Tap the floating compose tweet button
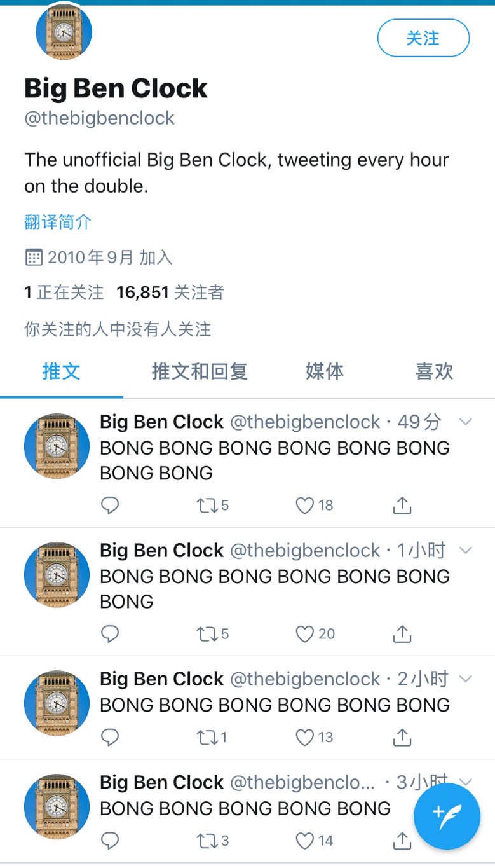This screenshot has height=868, width=495. click(x=447, y=816)
